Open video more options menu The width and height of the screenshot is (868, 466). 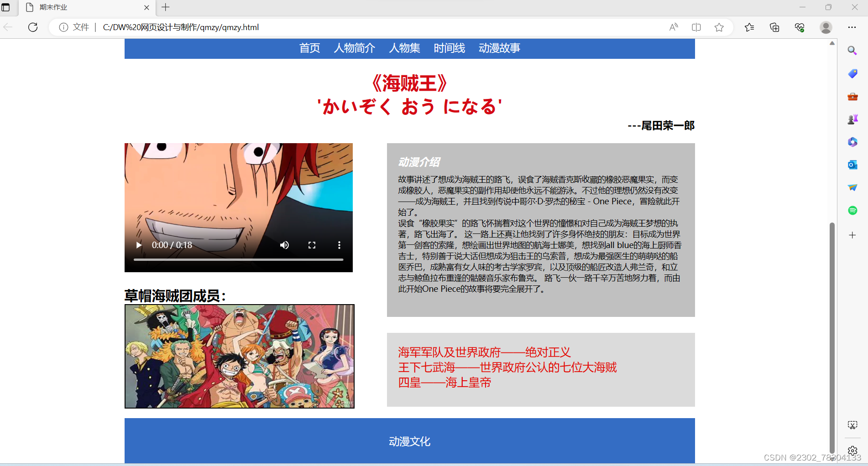pyautogui.click(x=339, y=245)
